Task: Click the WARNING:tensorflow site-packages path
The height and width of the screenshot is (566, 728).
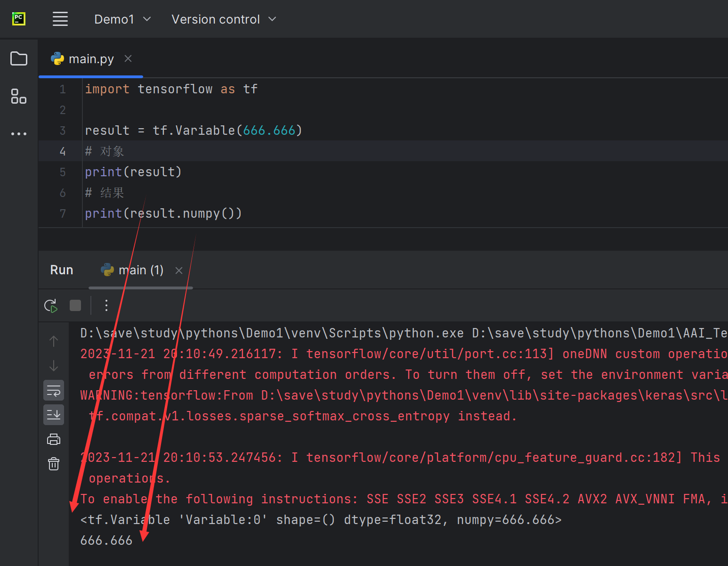Action: click(404, 395)
